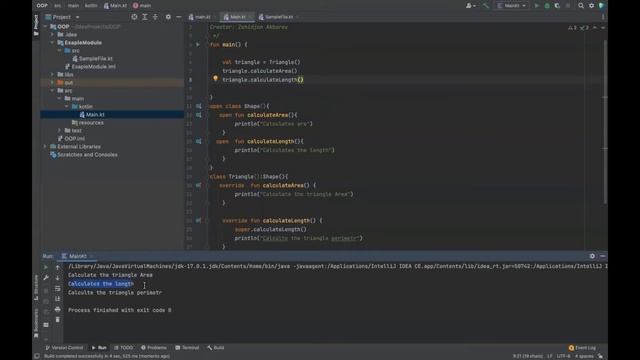Click the inspection warnings indicator in editor

579,28
